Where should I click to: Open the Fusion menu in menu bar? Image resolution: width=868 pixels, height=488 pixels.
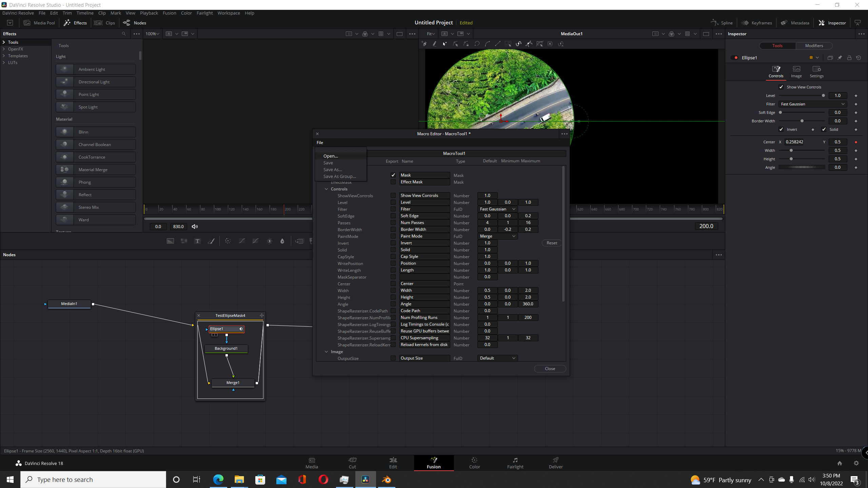click(169, 13)
